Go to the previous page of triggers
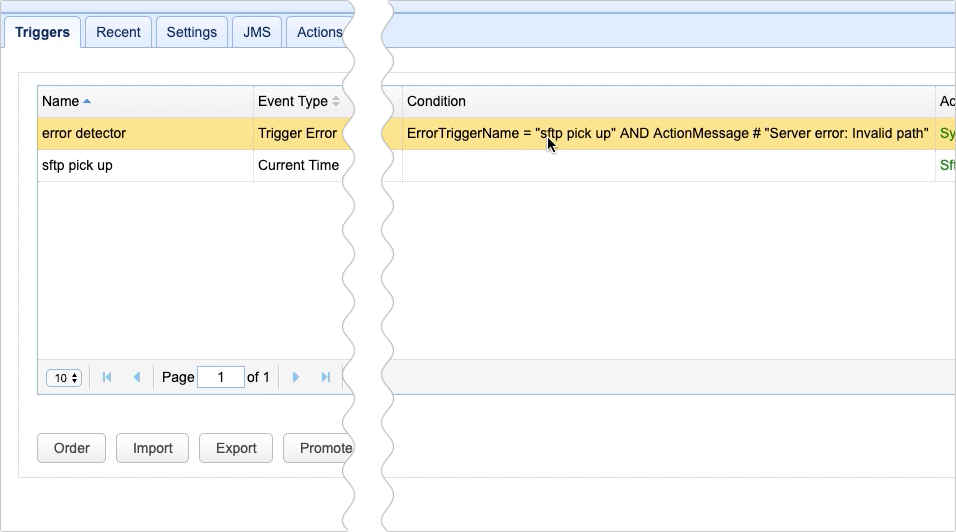Viewport: 956px width, 532px height. coord(137,377)
